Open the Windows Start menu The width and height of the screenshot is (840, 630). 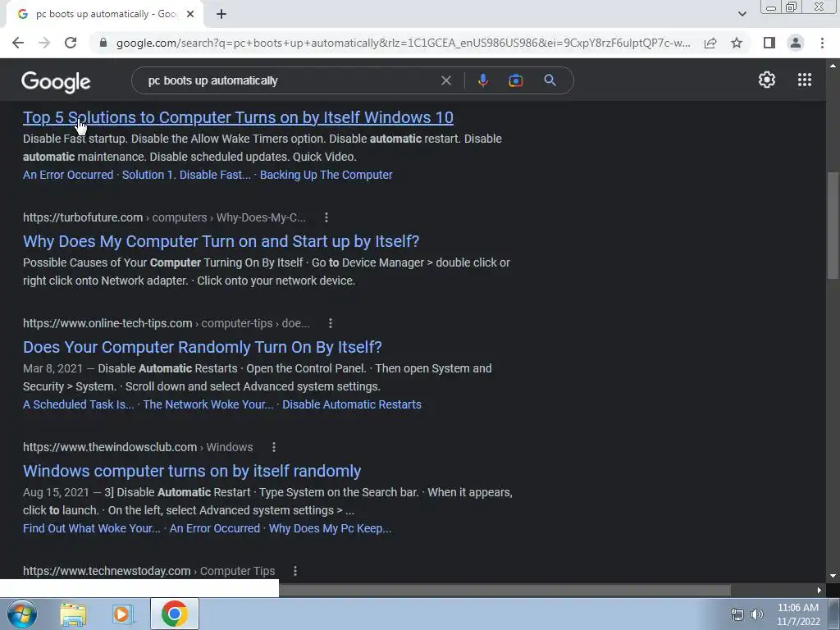point(22,614)
